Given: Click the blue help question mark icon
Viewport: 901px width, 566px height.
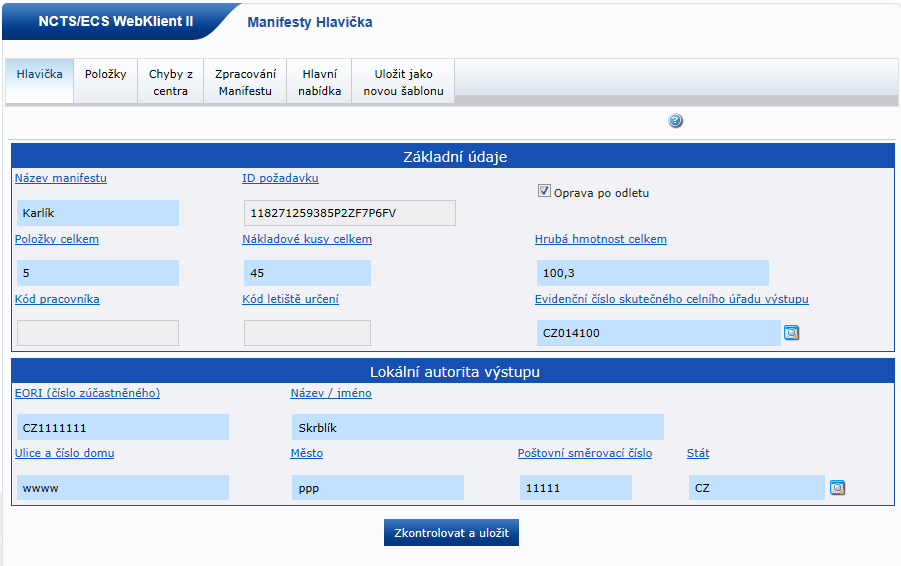Looking at the screenshot, I should pos(675,121).
